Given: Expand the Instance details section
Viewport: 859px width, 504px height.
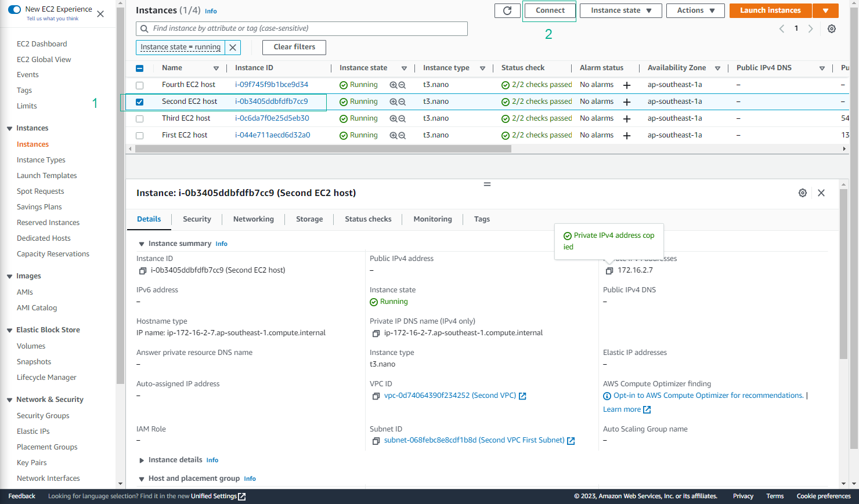Looking at the screenshot, I should [x=142, y=461].
